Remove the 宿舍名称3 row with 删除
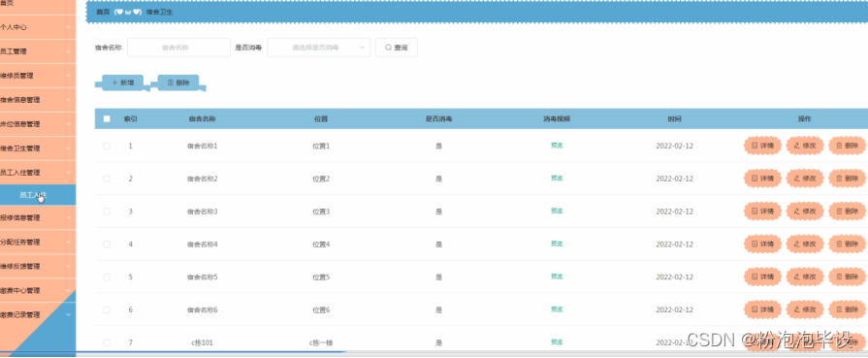This screenshot has width=868, height=358. pyautogui.click(x=847, y=212)
